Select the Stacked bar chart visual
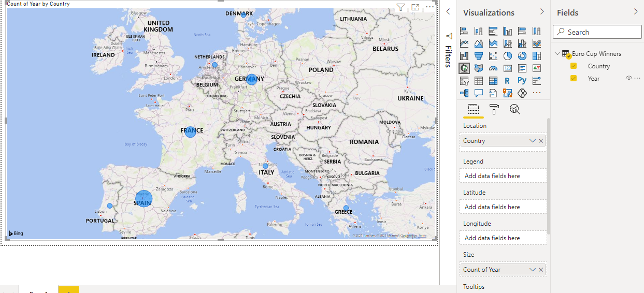 tap(464, 31)
